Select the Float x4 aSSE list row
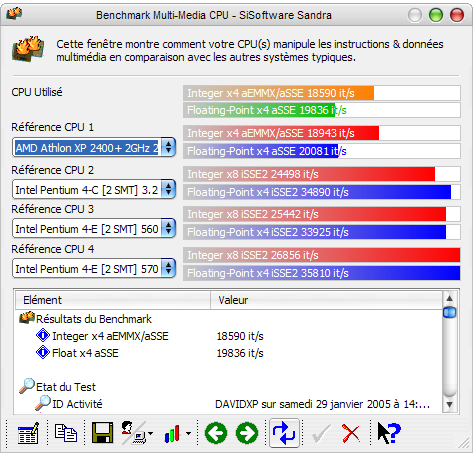 (x=229, y=353)
